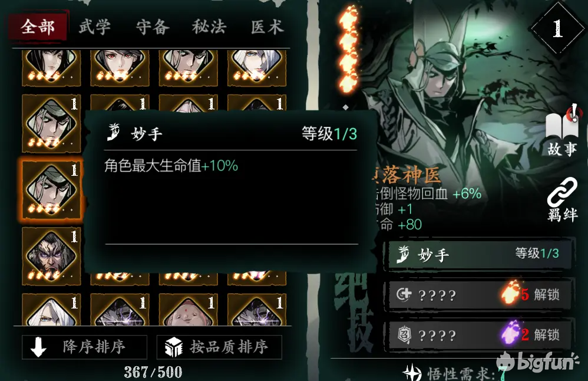Image resolution: width=588 pixels, height=381 pixels.
Task: Pick the bald child character card
Action: [x=189, y=310]
